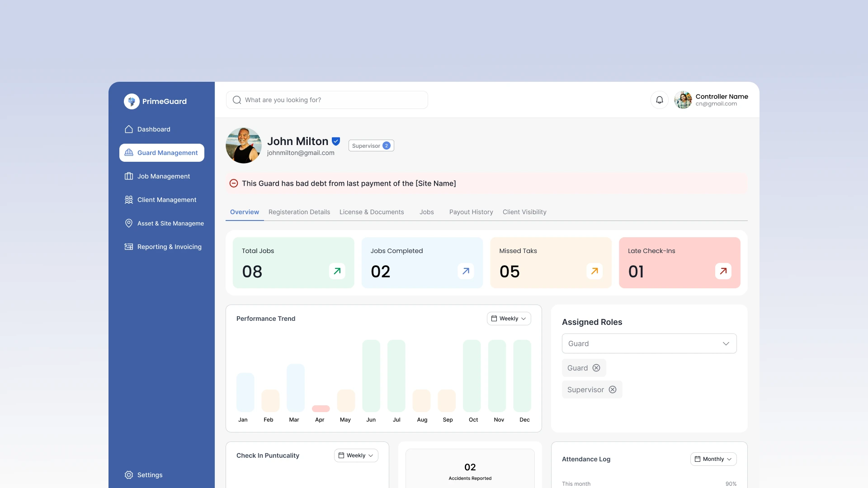The width and height of the screenshot is (868, 488).
Task: Click the Apr bar in Performance Trend
Action: pos(321,408)
